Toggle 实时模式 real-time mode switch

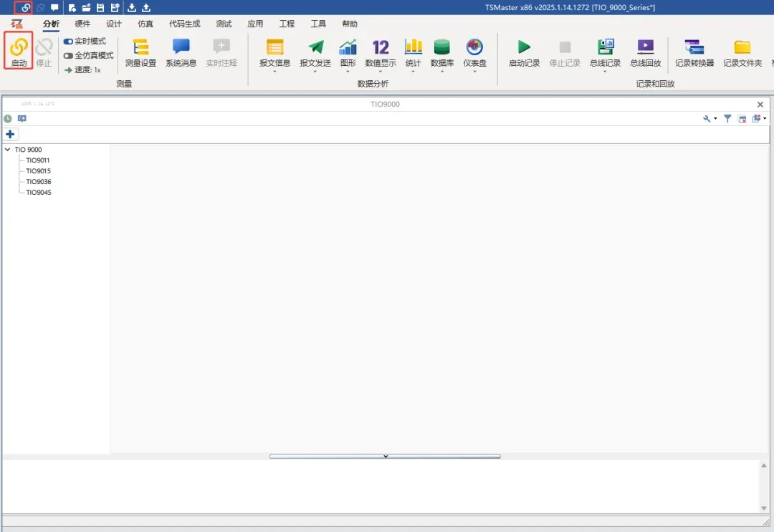click(x=69, y=42)
